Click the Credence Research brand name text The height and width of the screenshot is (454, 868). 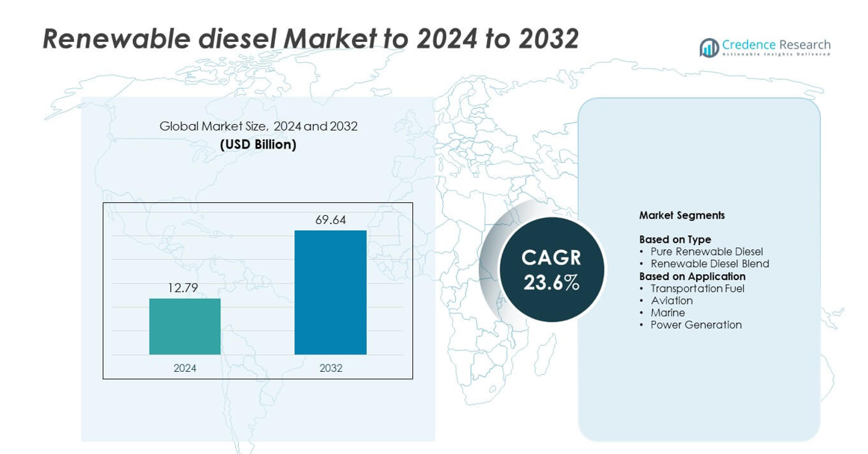click(x=776, y=45)
